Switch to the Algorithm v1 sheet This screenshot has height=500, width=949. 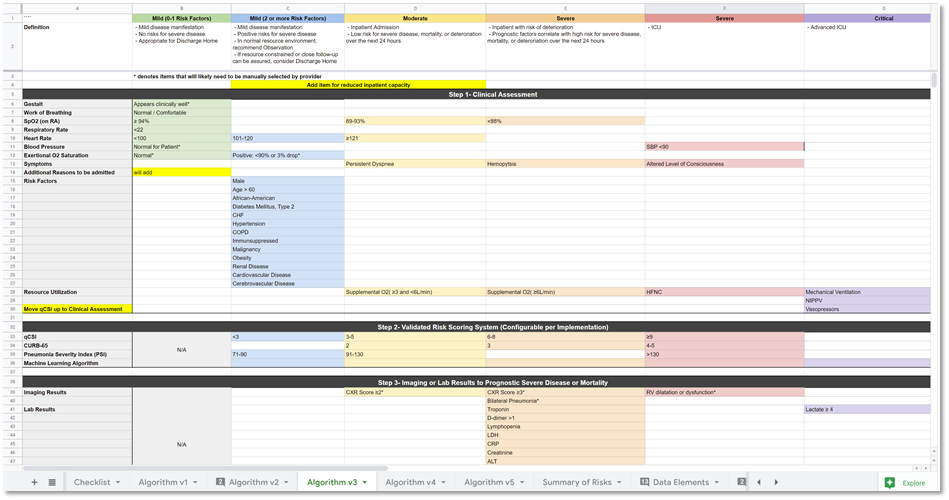click(160, 482)
